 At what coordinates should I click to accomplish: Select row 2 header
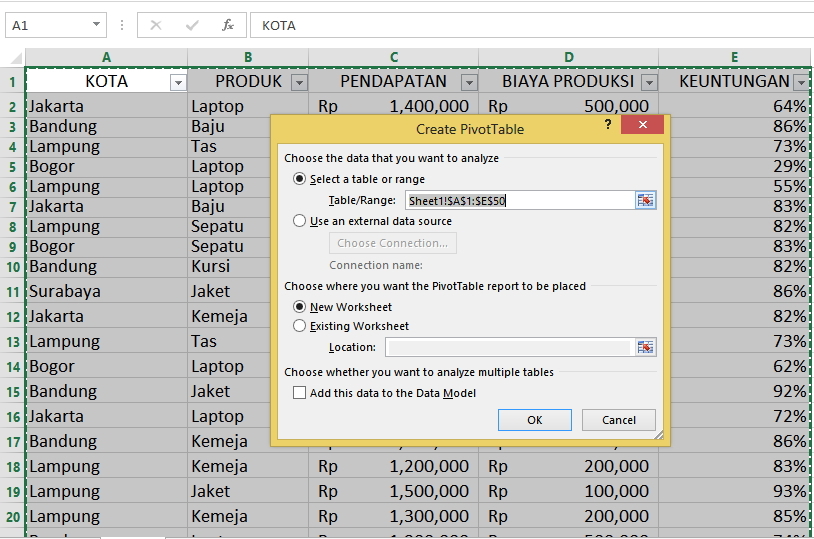coord(12,107)
